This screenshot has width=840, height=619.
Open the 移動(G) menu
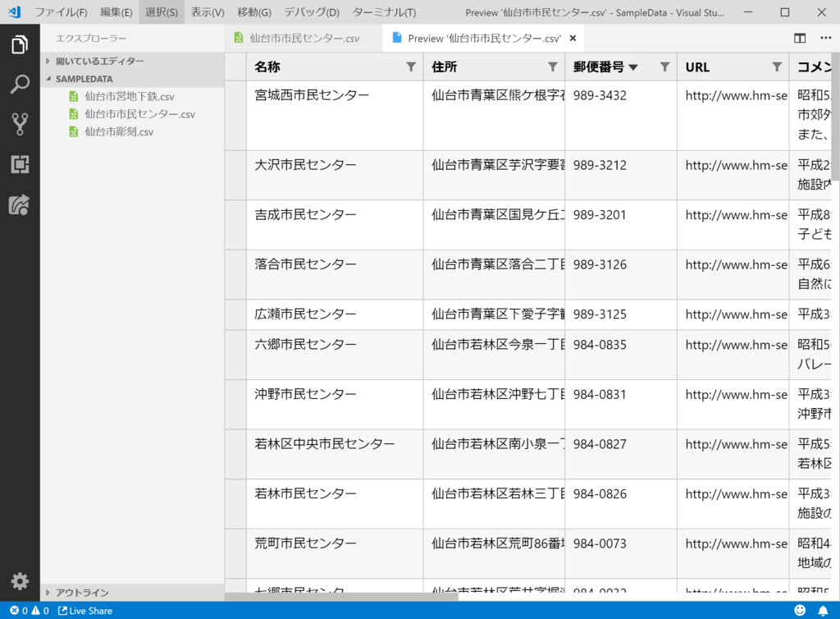point(254,11)
